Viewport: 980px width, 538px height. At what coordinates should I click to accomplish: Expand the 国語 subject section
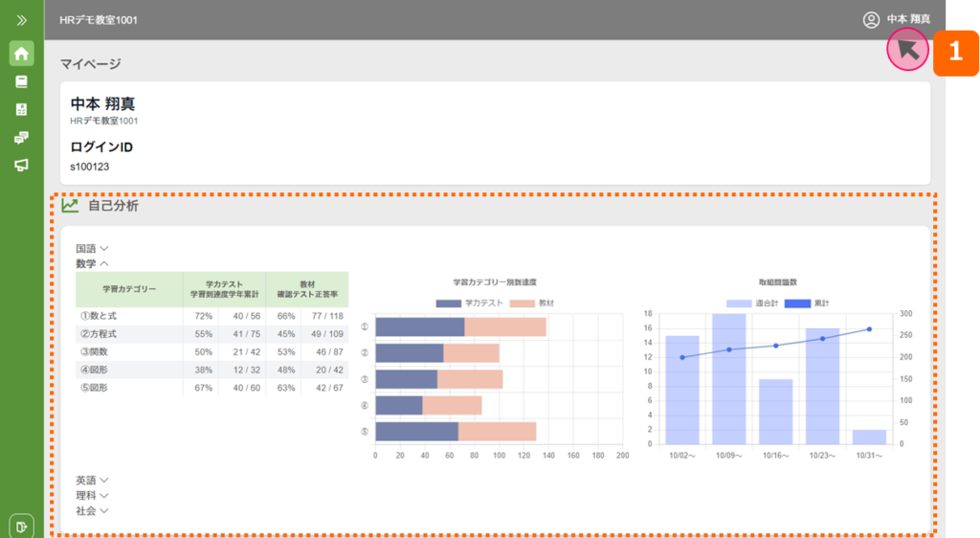(x=92, y=248)
